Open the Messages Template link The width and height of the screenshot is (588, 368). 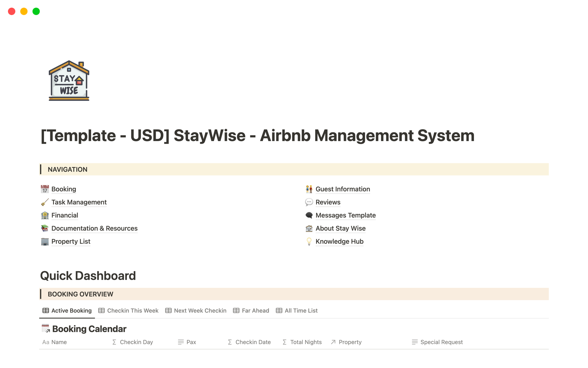click(x=345, y=215)
